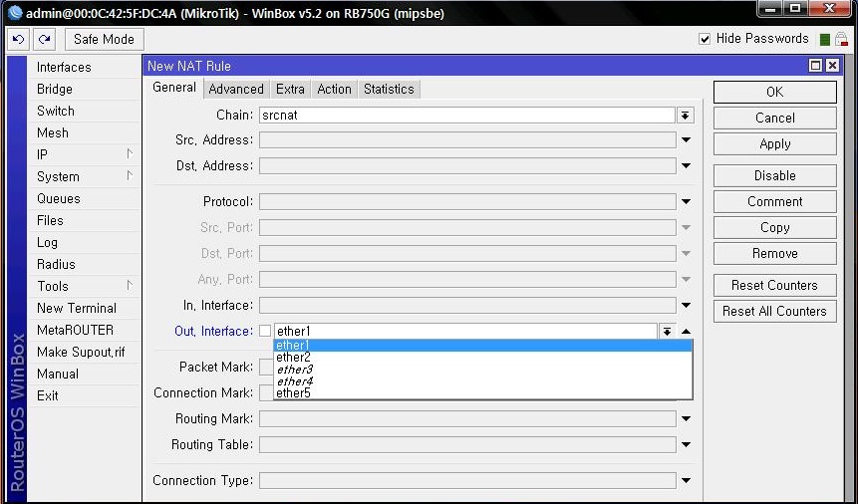The height and width of the screenshot is (504, 858).
Task: Click the Apply button
Action: [775, 143]
